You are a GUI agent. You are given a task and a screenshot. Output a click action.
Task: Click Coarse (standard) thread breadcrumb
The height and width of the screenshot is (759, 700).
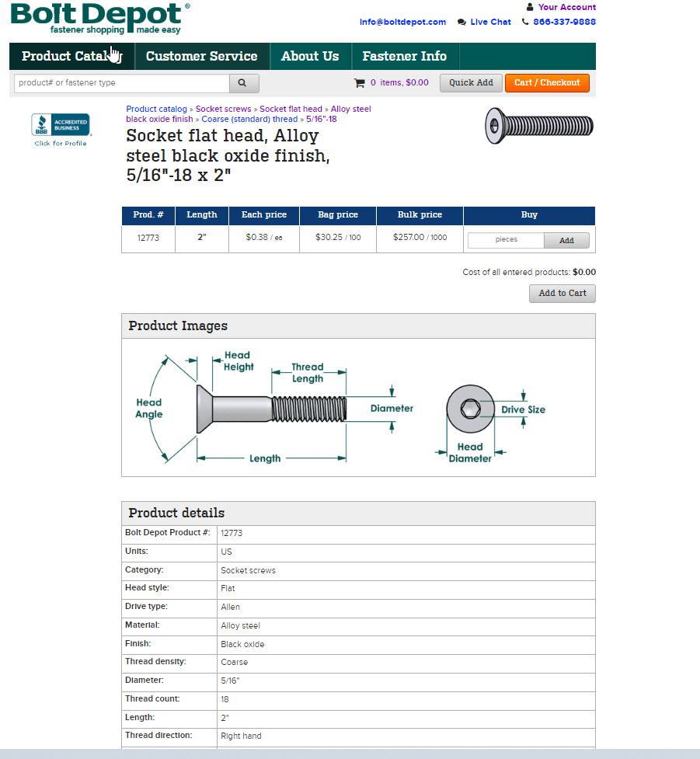(x=249, y=119)
